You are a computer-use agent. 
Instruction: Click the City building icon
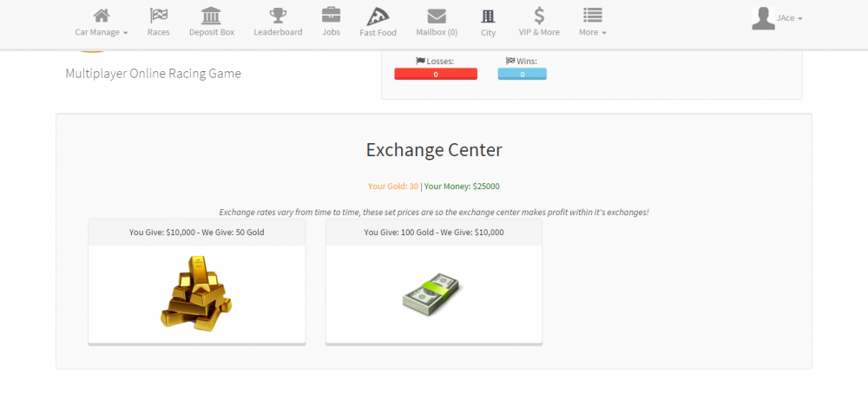(x=488, y=16)
